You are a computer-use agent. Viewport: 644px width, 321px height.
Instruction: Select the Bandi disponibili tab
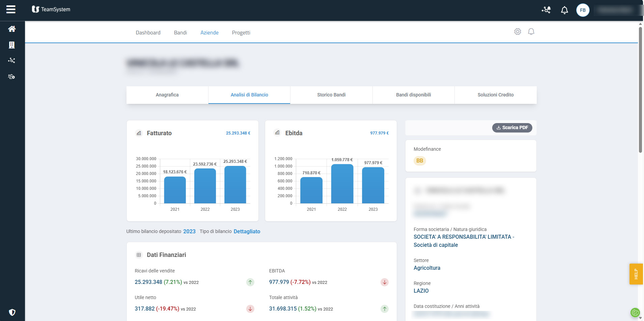413,95
